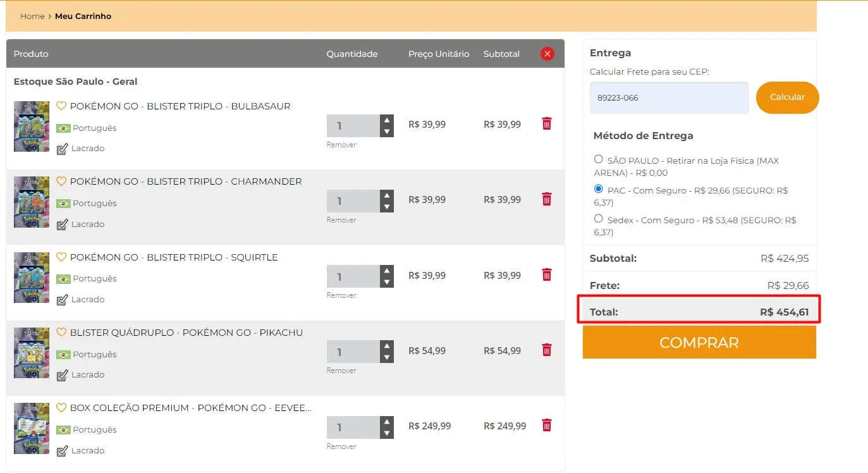The width and height of the screenshot is (868, 473).
Task: Open POKÉMON GO - BLISTER TRIPLO - CHARMANDER title
Action: [186, 181]
